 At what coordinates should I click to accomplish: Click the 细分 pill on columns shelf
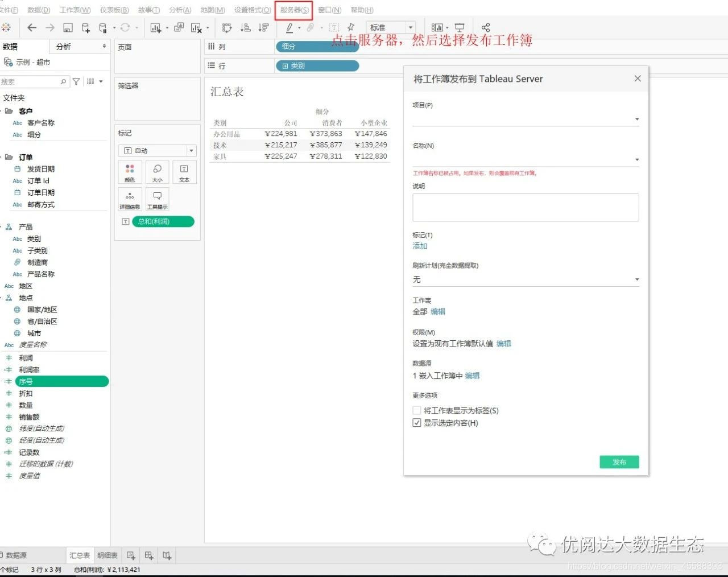pyautogui.click(x=317, y=47)
